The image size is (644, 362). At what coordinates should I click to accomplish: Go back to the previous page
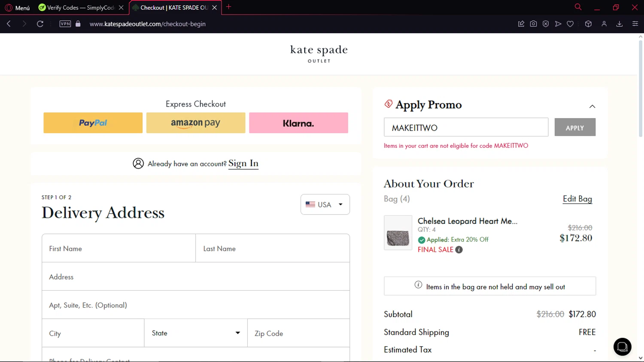[x=9, y=24]
